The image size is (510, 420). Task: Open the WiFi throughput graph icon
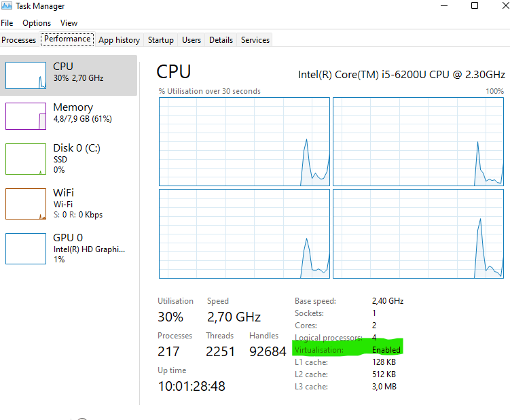(26, 204)
